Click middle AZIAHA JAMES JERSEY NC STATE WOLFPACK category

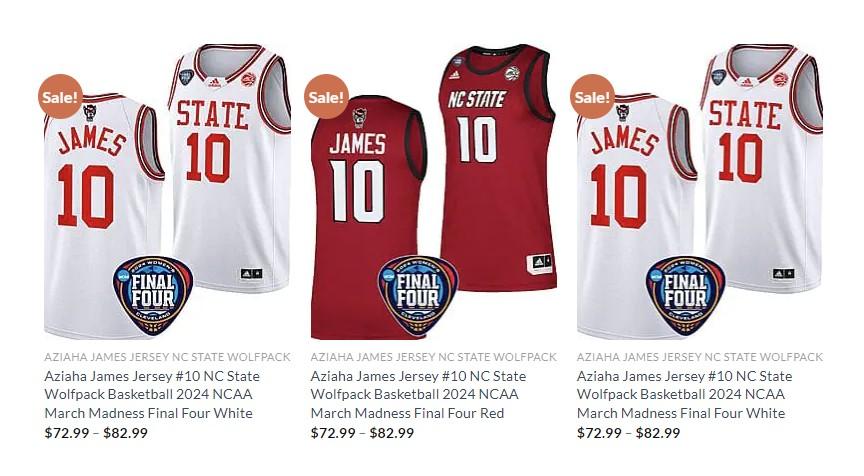[x=434, y=357]
